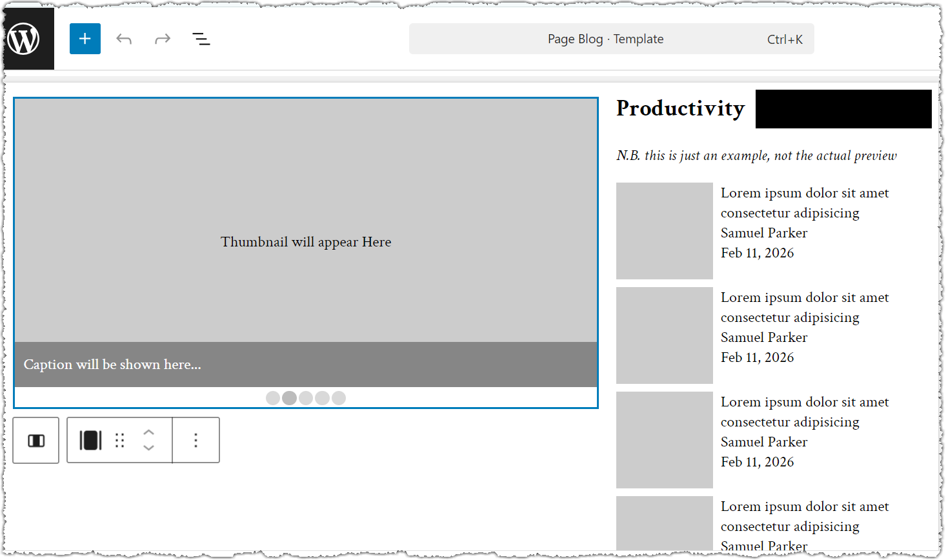Select the third slider pagination dot
Viewport: 946px width, 560px height.
306,398
